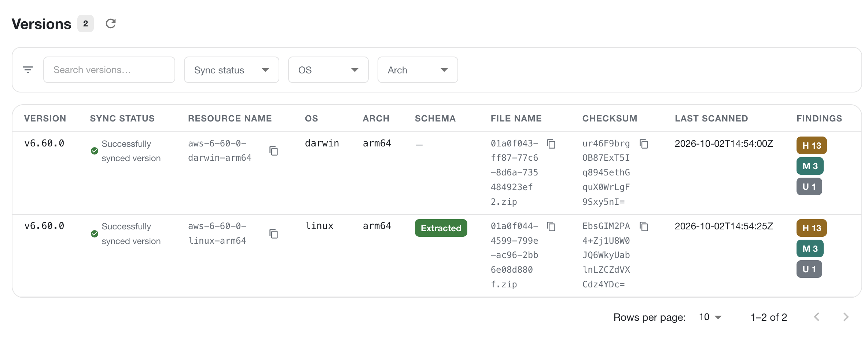The image size is (868, 345).
Task: Open M 3 findings badge in darwin row
Action: click(x=810, y=166)
